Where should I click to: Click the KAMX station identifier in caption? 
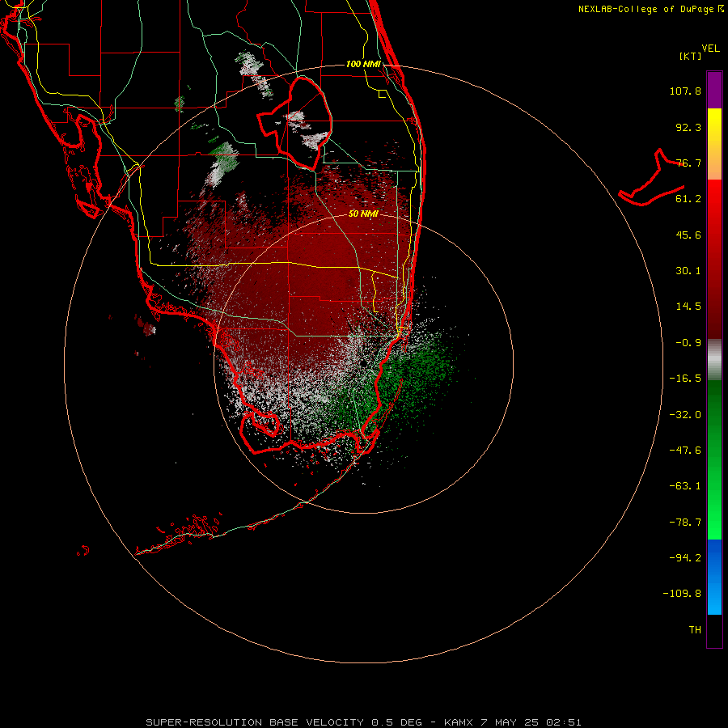point(459,722)
